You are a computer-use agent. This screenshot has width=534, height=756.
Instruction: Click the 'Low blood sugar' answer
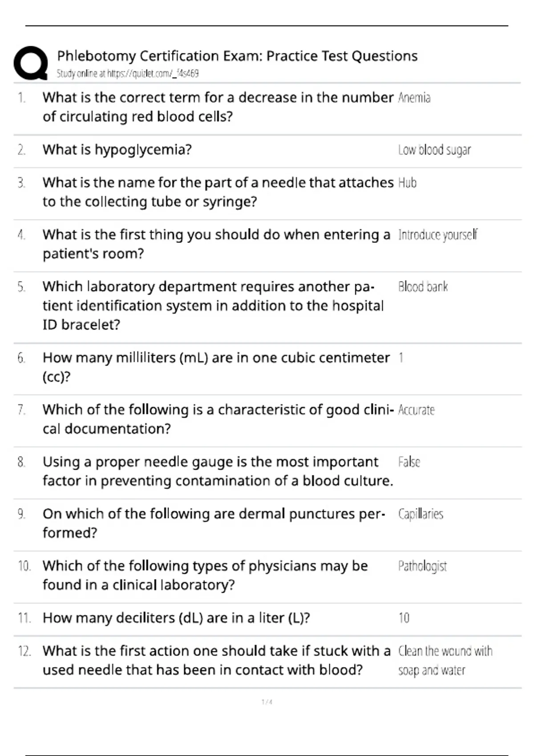(x=434, y=150)
